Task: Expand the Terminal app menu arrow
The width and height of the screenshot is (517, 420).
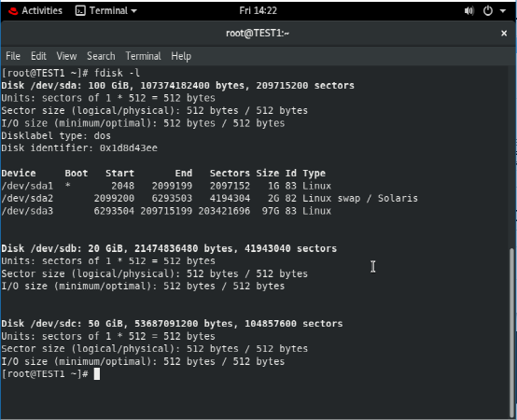Action: click(x=133, y=11)
